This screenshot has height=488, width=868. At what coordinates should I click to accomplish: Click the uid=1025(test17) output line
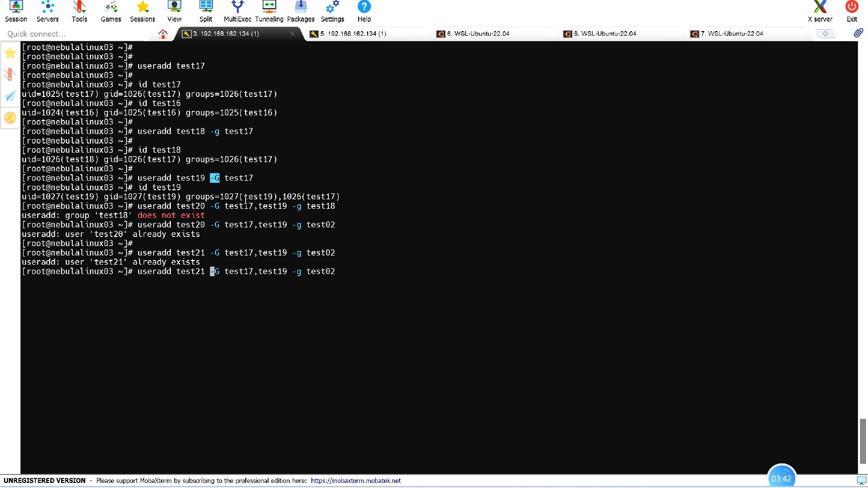[x=150, y=94]
